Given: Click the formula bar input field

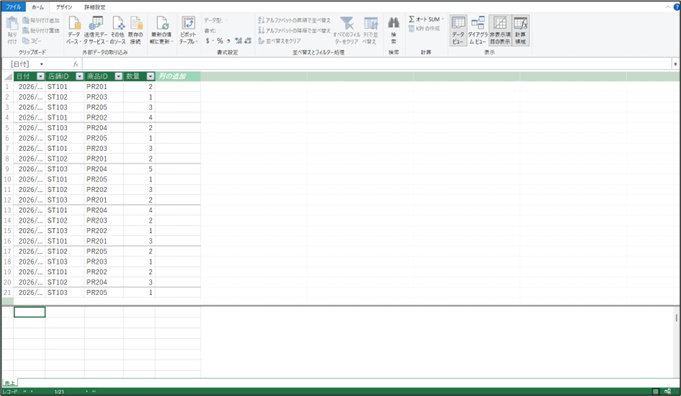Looking at the screenshot, I should (x=377, y=64).
